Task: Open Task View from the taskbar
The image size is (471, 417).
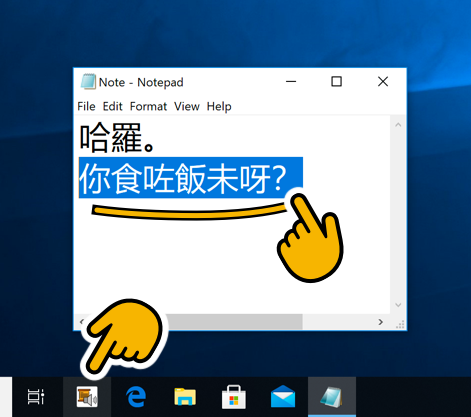Action: point(36,397)
